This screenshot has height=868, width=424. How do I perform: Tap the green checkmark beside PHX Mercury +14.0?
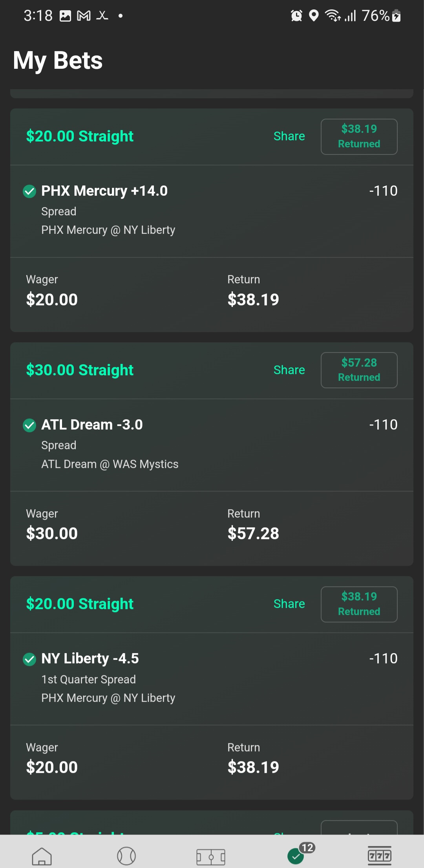coord(29,191)
